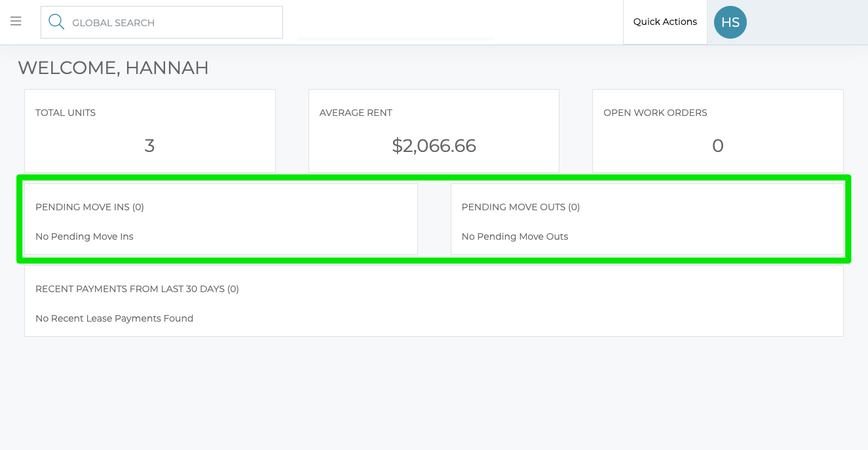Screen dimensions: 868x450
Task: Click No Pending Move Ins text
Action: pos(85,236)
